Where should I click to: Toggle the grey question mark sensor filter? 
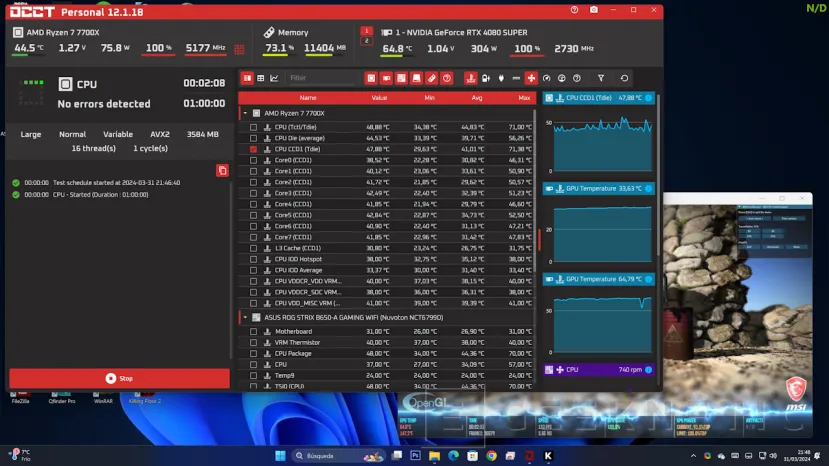click(577, 78)
